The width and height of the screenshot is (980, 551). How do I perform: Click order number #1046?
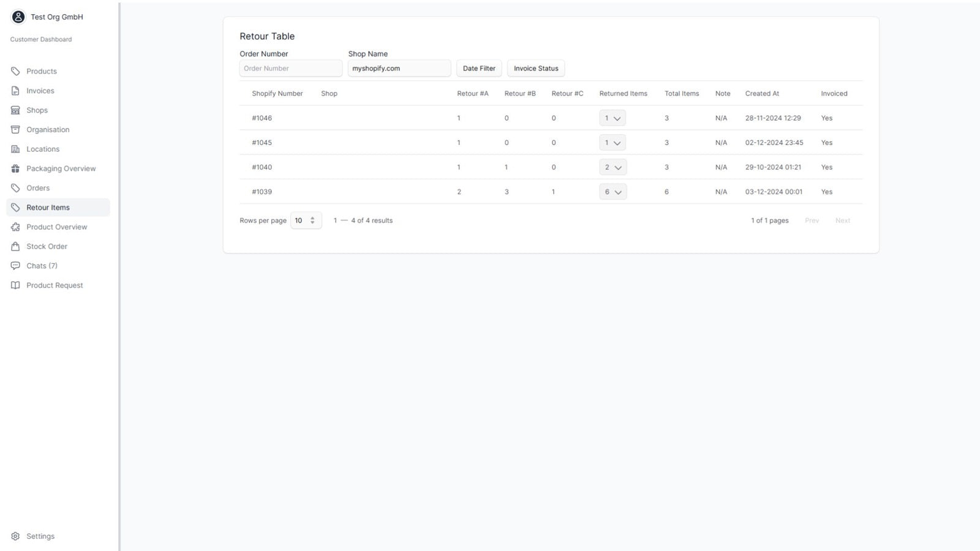(262, 118)
